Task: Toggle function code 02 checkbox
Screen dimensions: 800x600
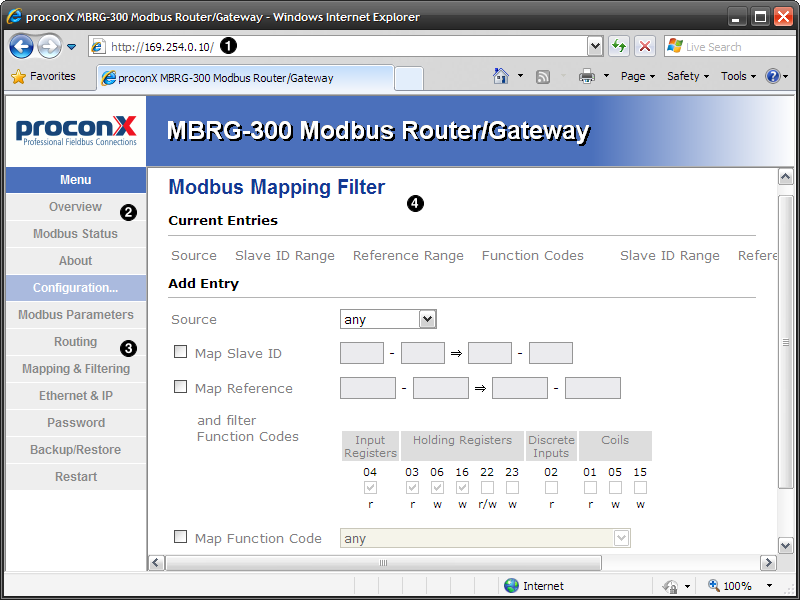Action: coord(551,488)
